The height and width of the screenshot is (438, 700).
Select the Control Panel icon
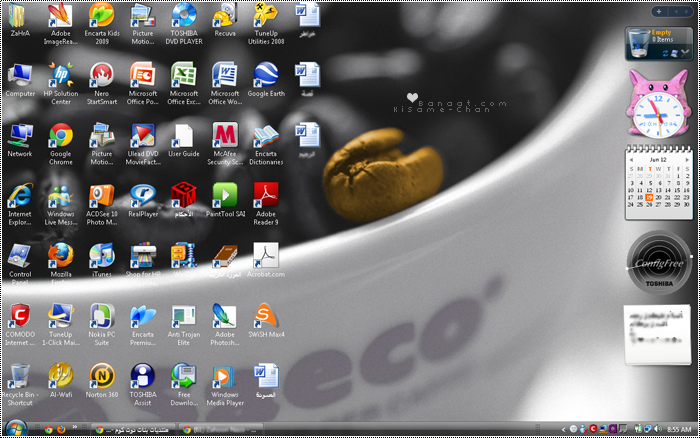coord(20,257)
